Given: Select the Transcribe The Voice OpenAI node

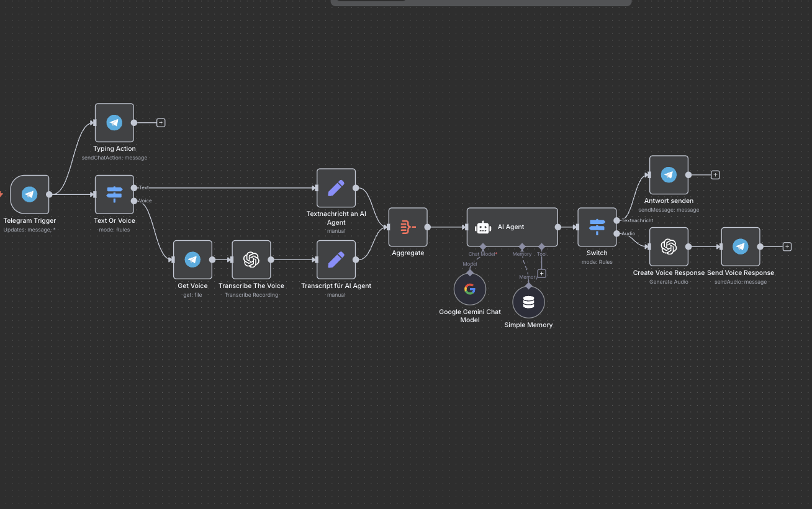Looking at the screenshot, I should (251, 259).
